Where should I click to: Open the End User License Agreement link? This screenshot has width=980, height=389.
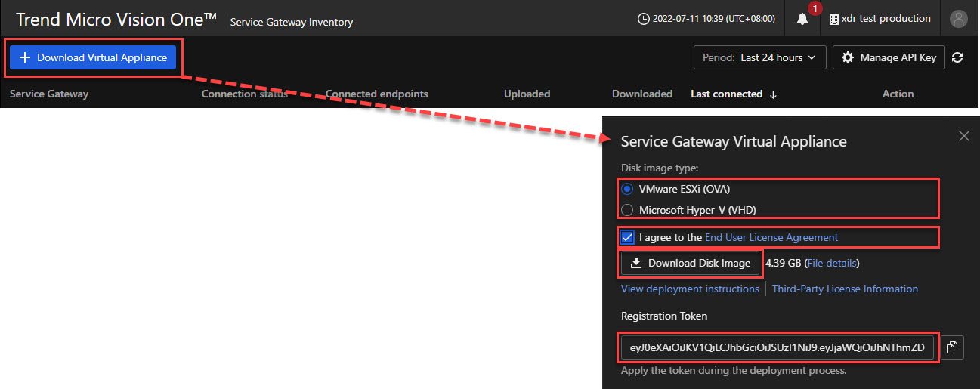click(771, 237)
